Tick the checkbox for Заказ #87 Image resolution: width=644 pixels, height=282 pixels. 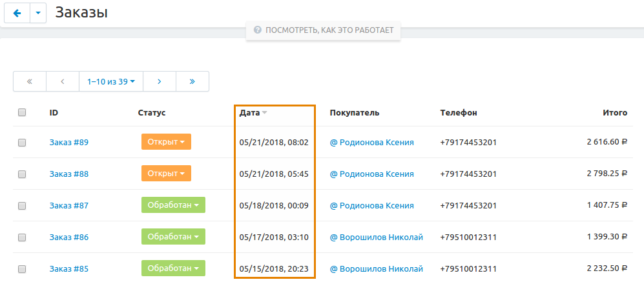coord(22,206)
